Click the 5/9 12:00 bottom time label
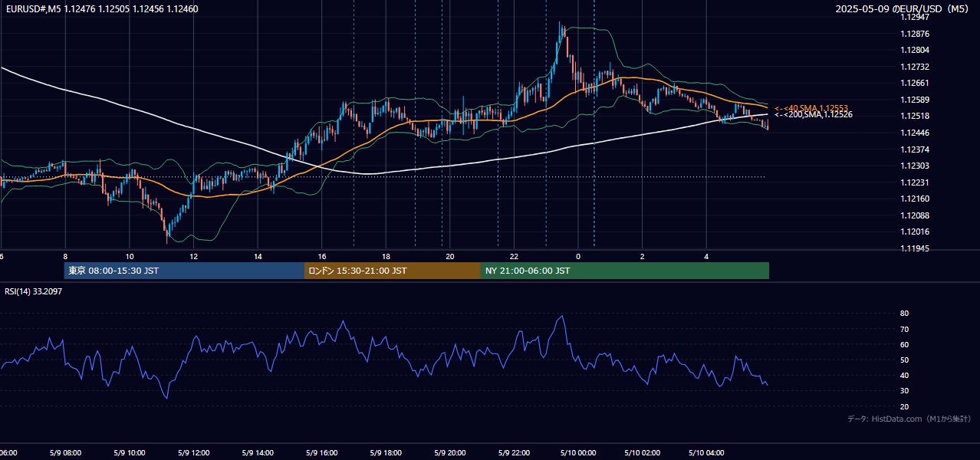This screenshot has height=460, width=980. tap(193, 452)
